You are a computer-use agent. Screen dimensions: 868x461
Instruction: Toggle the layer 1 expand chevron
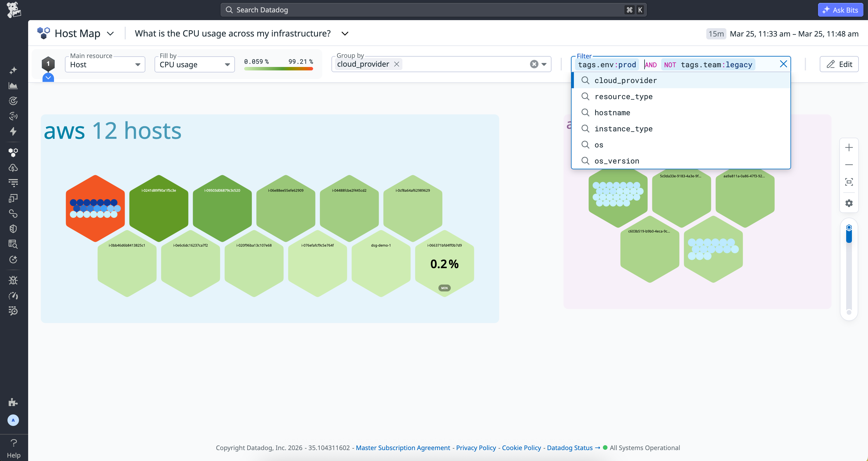(x=48, y=78)
